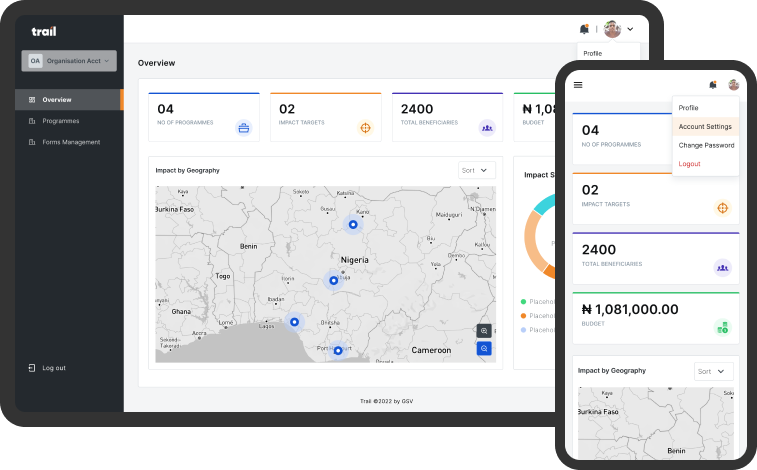Select Account Settings from the mobile profile menu
Screen dimensions: 757x470
pyautogui.click(x=705, y=127)
